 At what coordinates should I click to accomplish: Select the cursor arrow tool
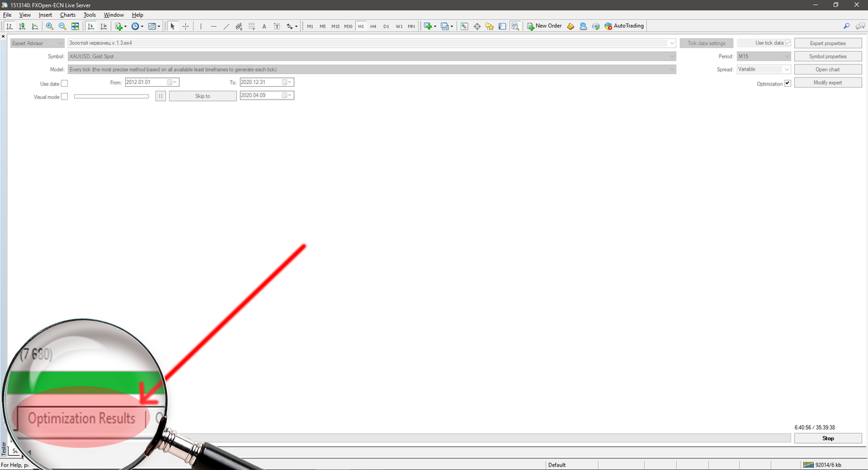[172, 26]
